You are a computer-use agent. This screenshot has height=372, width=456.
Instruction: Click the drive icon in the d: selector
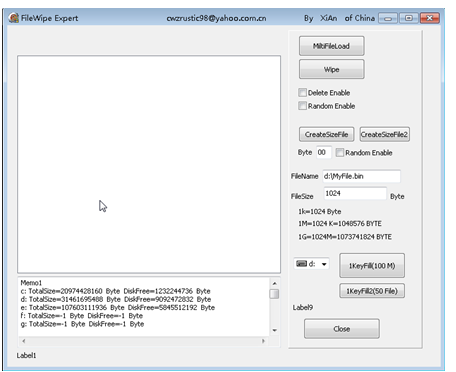pyautogui.click(x=302, y=264)
